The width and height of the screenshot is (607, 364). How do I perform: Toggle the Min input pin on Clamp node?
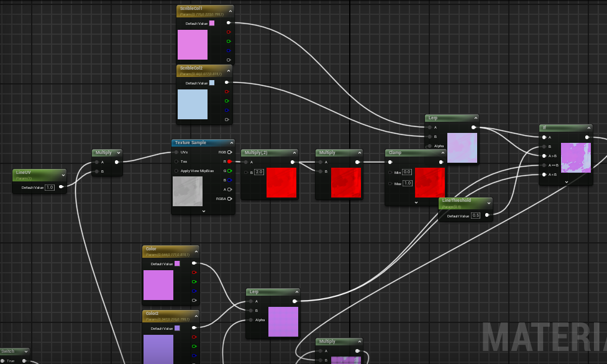point(390,172)
